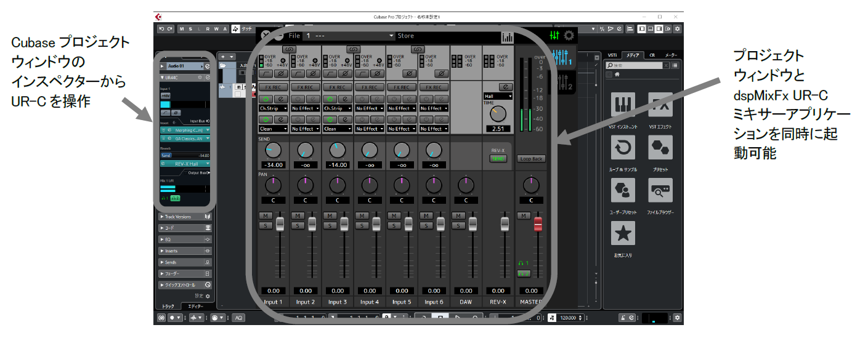Open inspector settings gear
The width and height of the screenshot is (868, 338).
208,296
